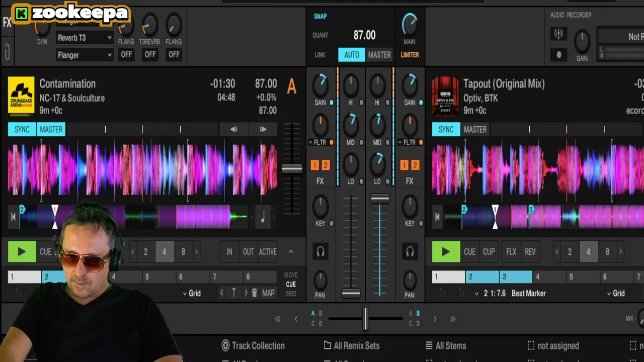644x362 pixels.
Task: Click deck A channel volume fader
Action: pos(351,293)
